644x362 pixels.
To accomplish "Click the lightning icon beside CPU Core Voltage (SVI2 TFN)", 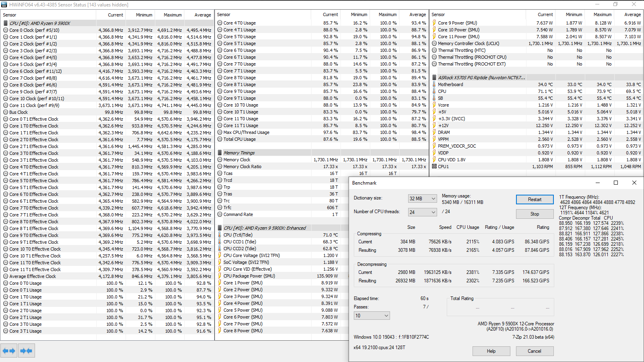I will [220, 255].
